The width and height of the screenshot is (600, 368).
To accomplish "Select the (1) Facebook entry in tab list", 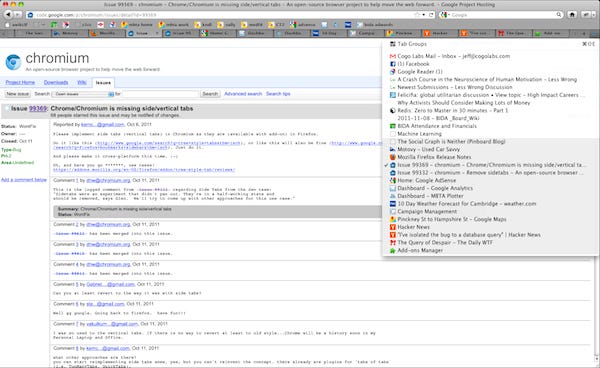I will tap(490, 64).
